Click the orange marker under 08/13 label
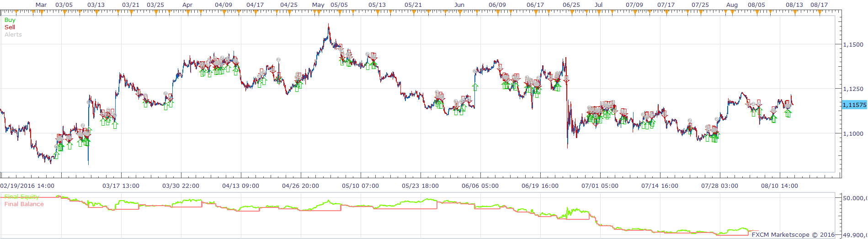Screen dimensions: 868x239 pyautogui.click(x=794, y=12)
